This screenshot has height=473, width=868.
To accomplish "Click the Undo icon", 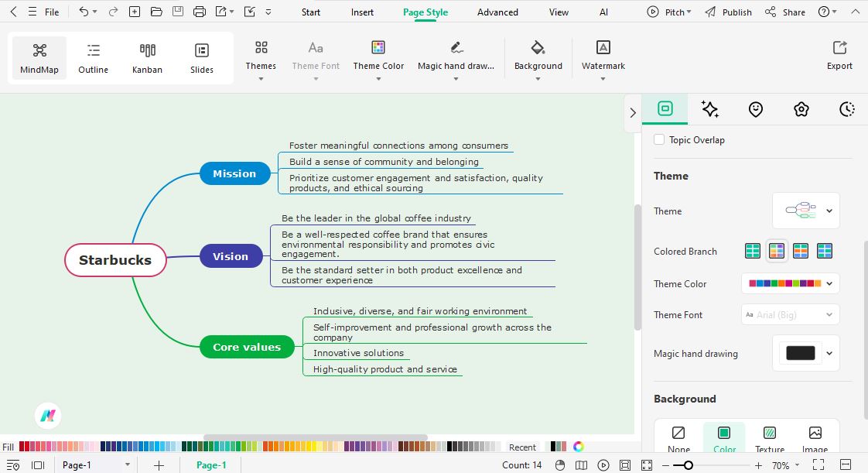I will point(84,12).
